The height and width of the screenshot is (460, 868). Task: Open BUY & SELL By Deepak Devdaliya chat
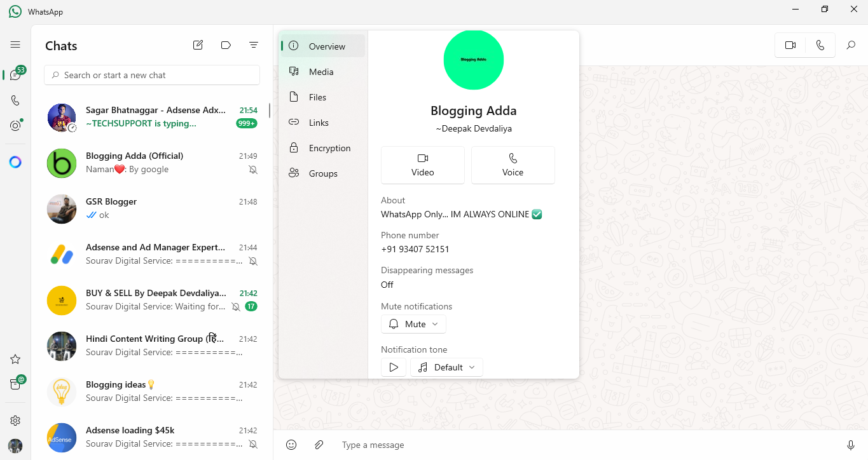point(152,300)
